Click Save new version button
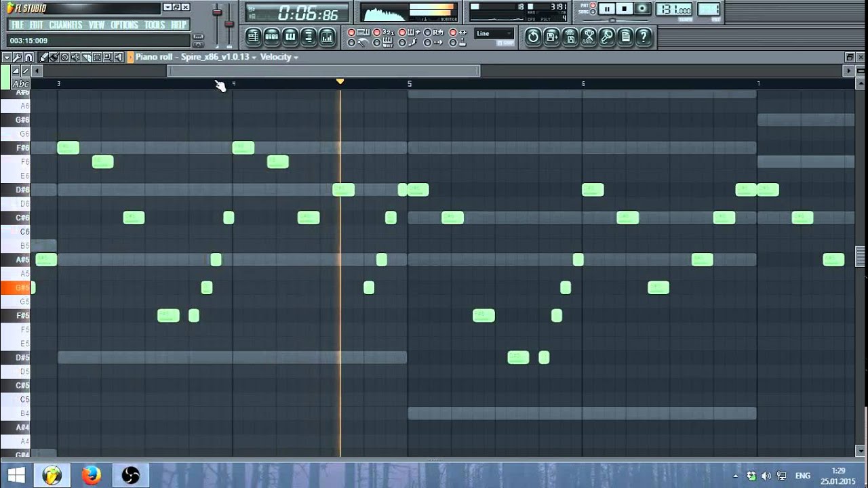 coord(552,37)
